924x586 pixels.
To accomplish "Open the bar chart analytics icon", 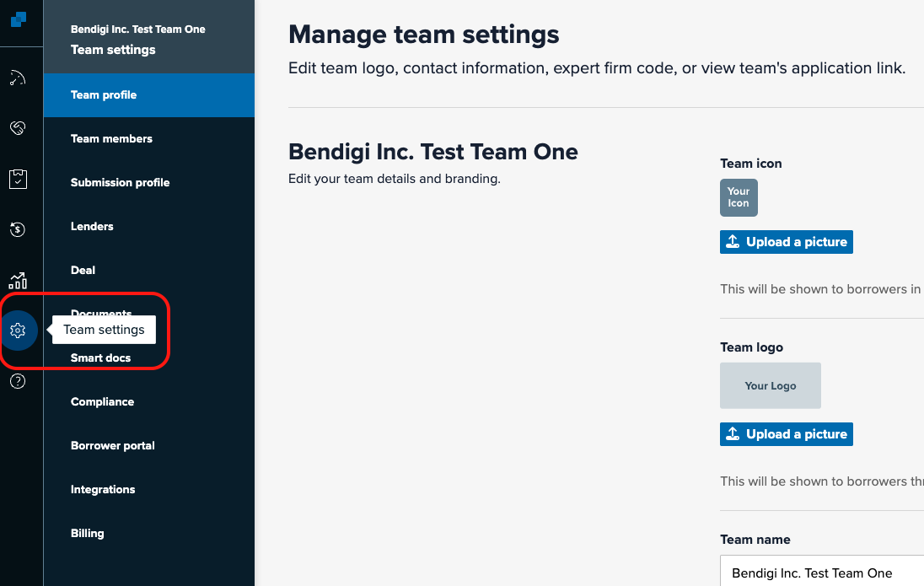I will [18, 280].
